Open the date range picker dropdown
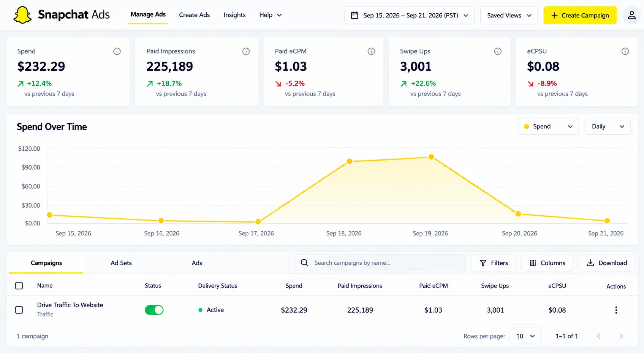 tap(410, 15)
